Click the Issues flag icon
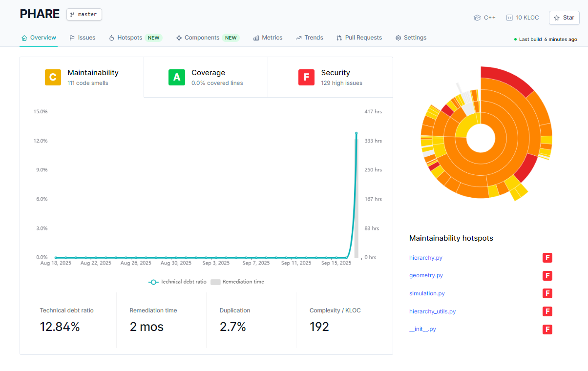The height and width of the screenshot is (371, 588). 72,38
